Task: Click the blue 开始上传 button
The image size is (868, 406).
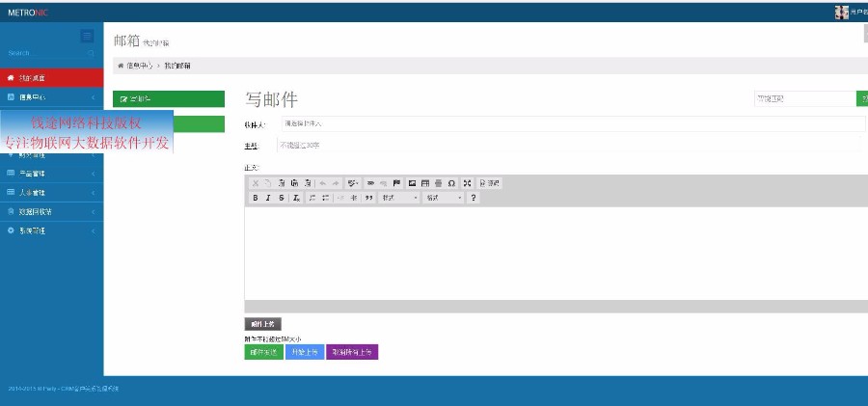Action: [305, 352]
